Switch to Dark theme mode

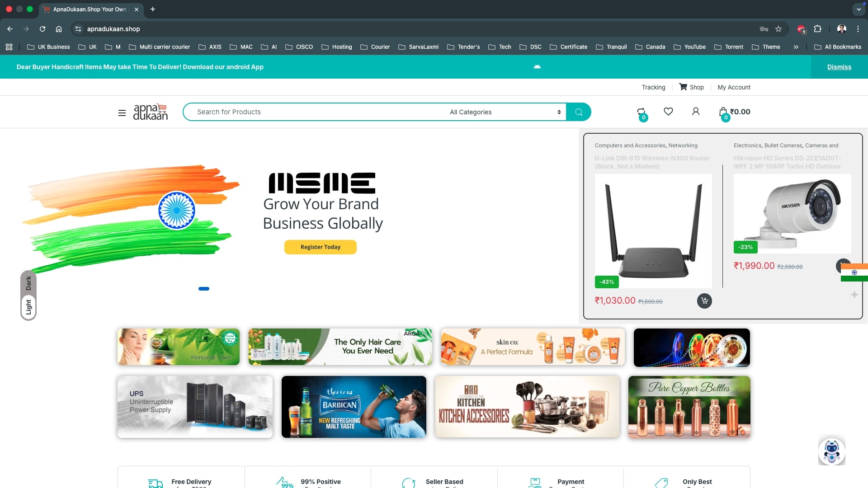[28, 283]
